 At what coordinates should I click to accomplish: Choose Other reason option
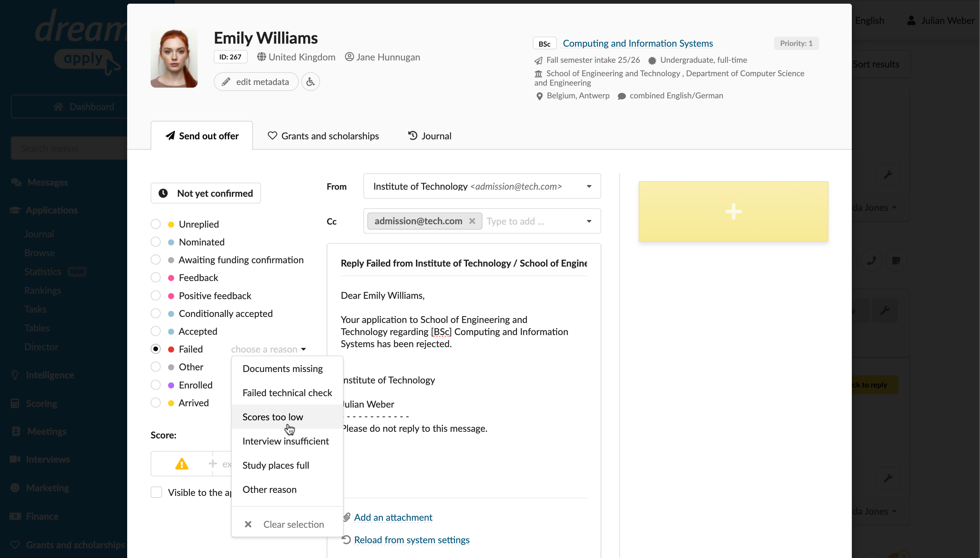pyautogui.click(x=287, y=490)
